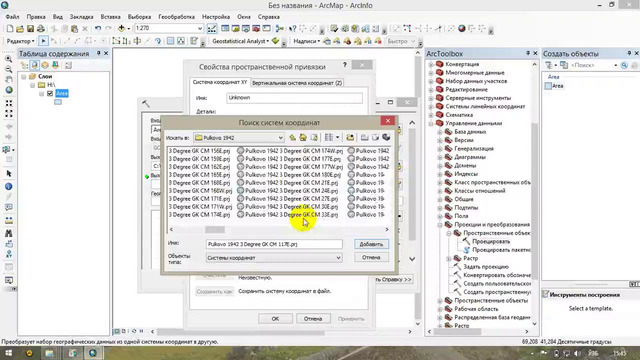Click the Full Extent globe icon
The height and width of the screenshot is (360, 640).
pos(9,90)
